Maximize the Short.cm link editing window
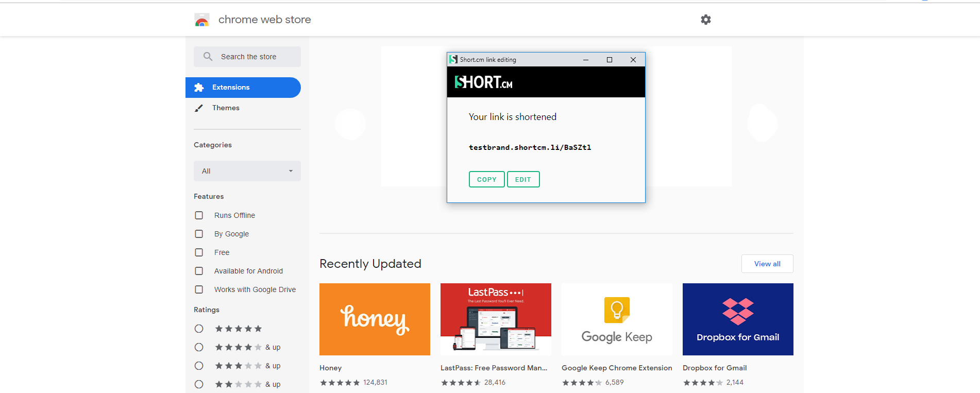Screen dimensions: 980x393 pos(610,60)
